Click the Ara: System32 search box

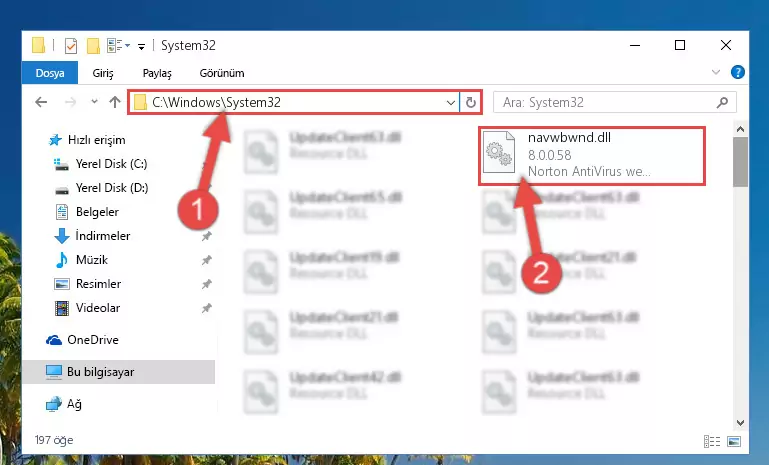[x=615, y=103]
